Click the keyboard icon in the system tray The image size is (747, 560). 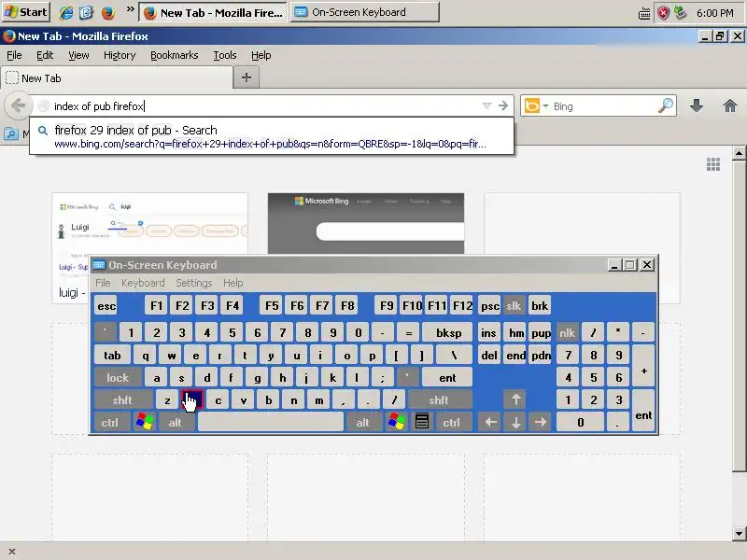tap(643, 13)
